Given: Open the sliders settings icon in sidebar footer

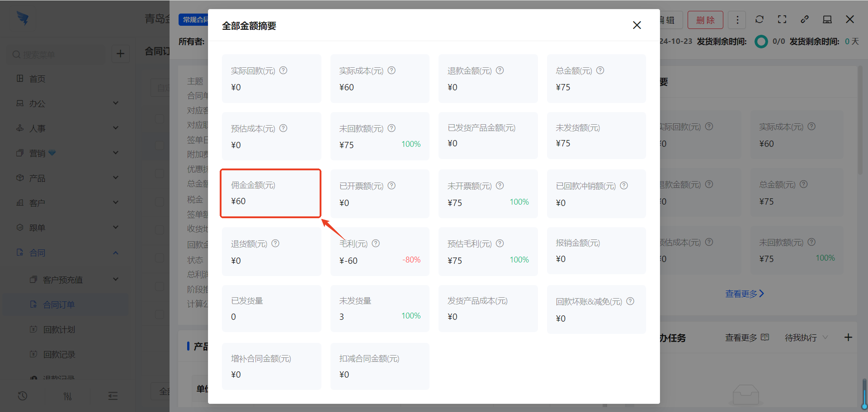Looking at the screenshot, I should click(x=68, y=396).
